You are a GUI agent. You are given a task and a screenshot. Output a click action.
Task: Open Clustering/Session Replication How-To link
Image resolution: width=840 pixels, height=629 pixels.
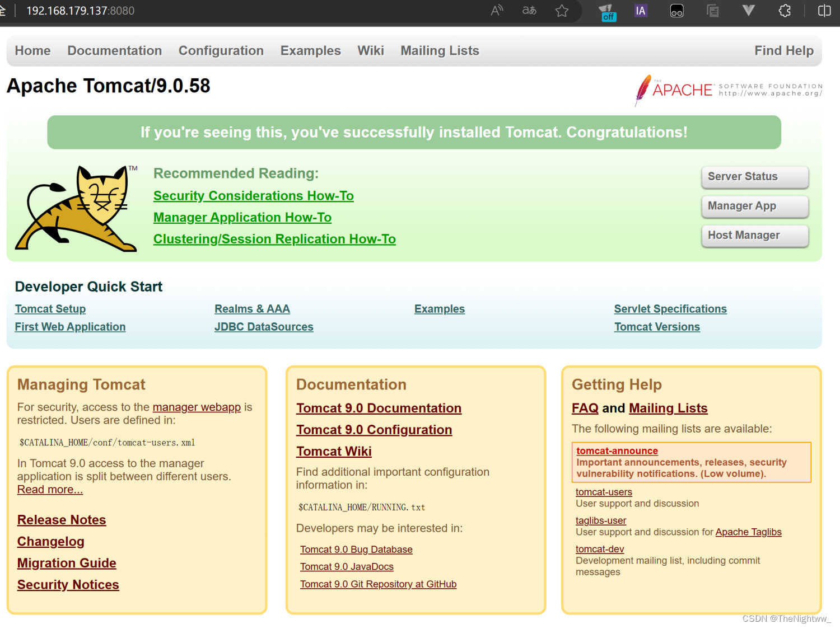tap(274, 239)
